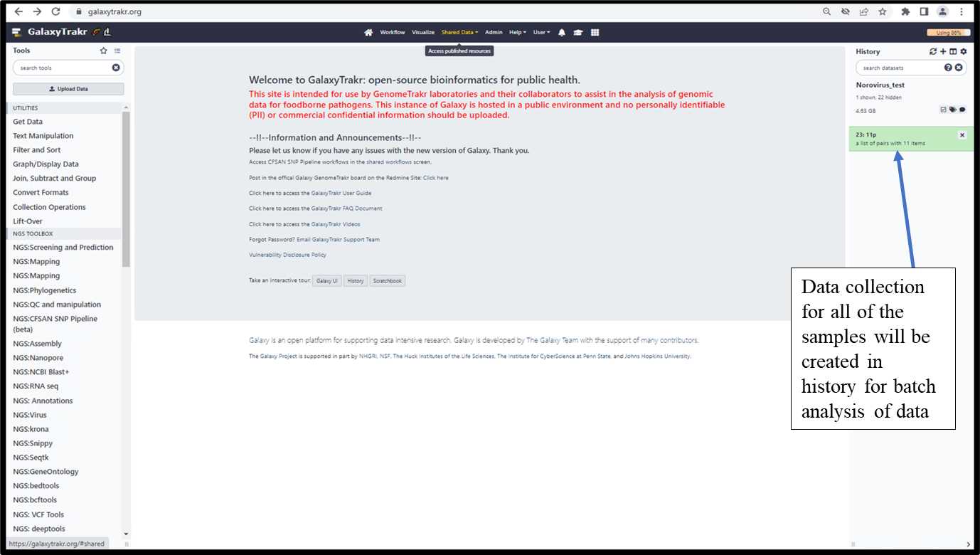This screenshot has height=555, width=980.
Task: Click the Norovirus_test history name
Action: click(880, 85)
